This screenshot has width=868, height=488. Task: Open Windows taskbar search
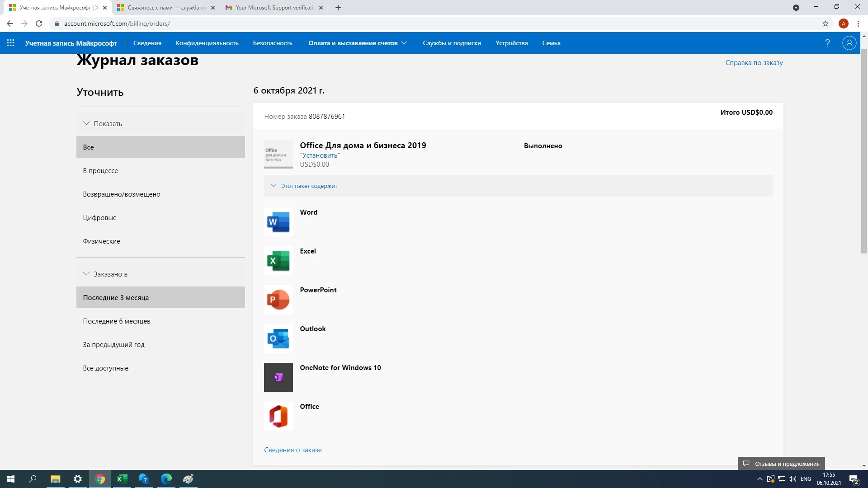[x=33, y=479]
